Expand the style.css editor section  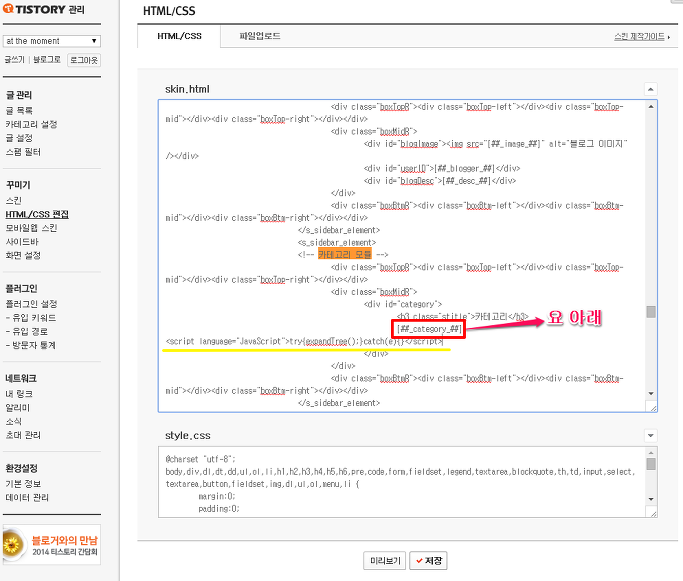(650, 436)
